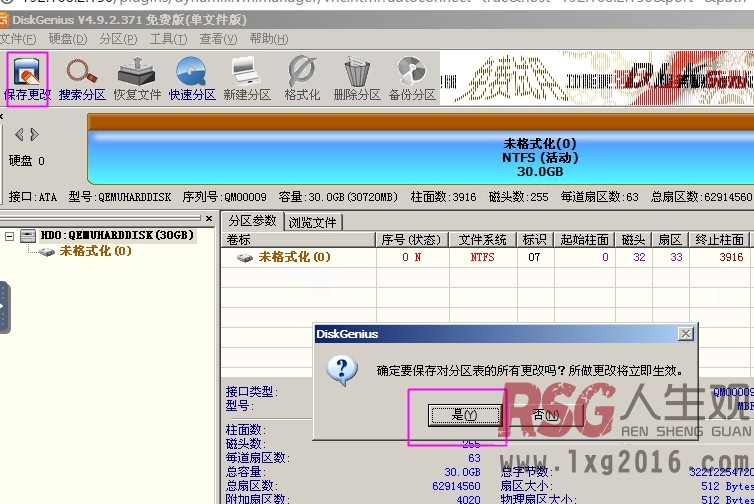The image size is (754, 504).
Task: Click the NTFS file system cell
Action: [482, 257]
